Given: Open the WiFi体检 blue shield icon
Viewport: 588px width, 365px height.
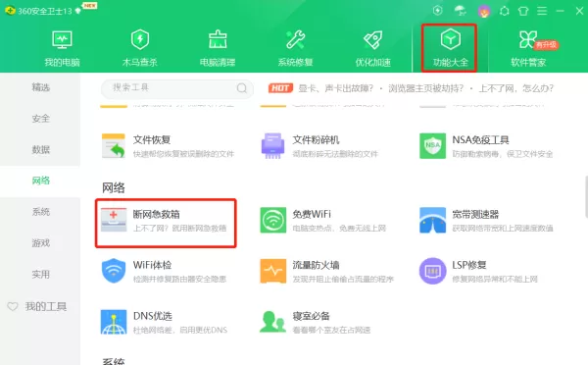Looking at the screenshot, I should coord(114,271).
